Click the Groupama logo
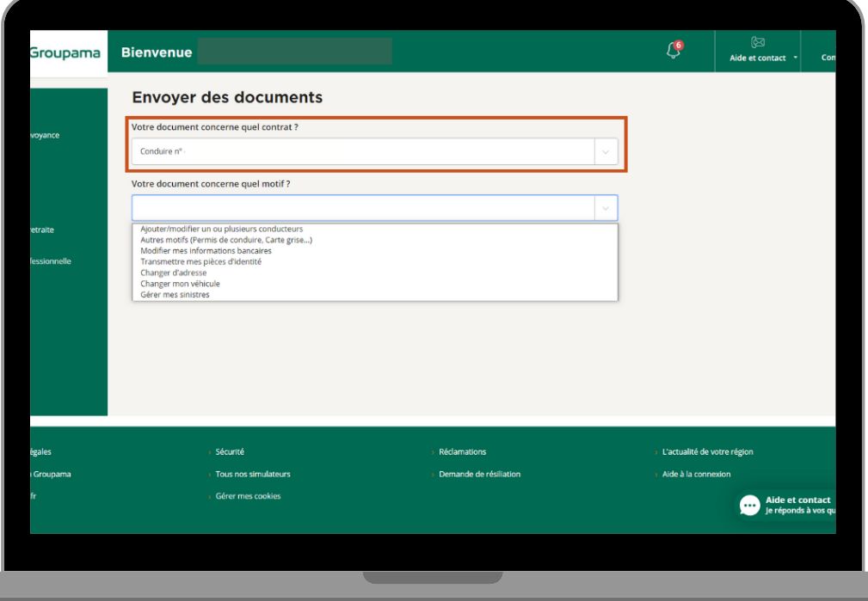The image size is (868, 601). tap(65, 53)
